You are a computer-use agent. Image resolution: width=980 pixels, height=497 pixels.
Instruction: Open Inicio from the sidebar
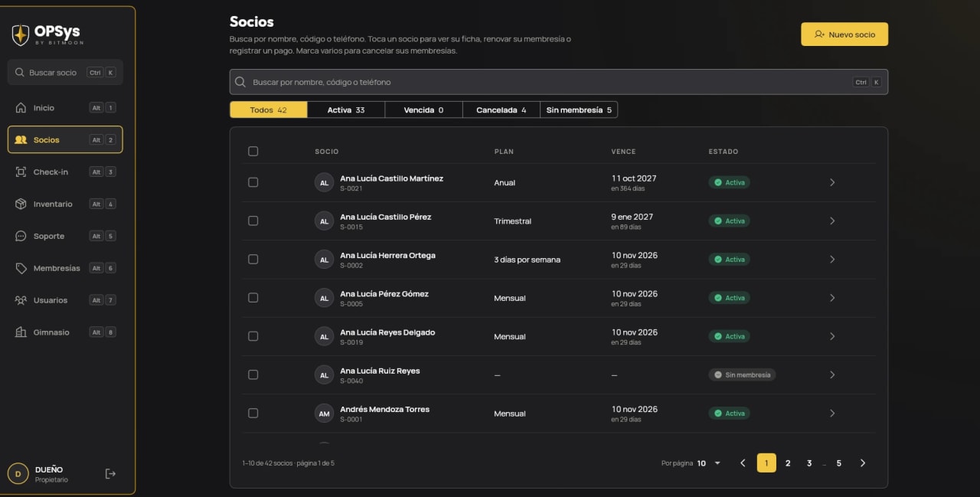pyautogui.click(x=65, y=108)
